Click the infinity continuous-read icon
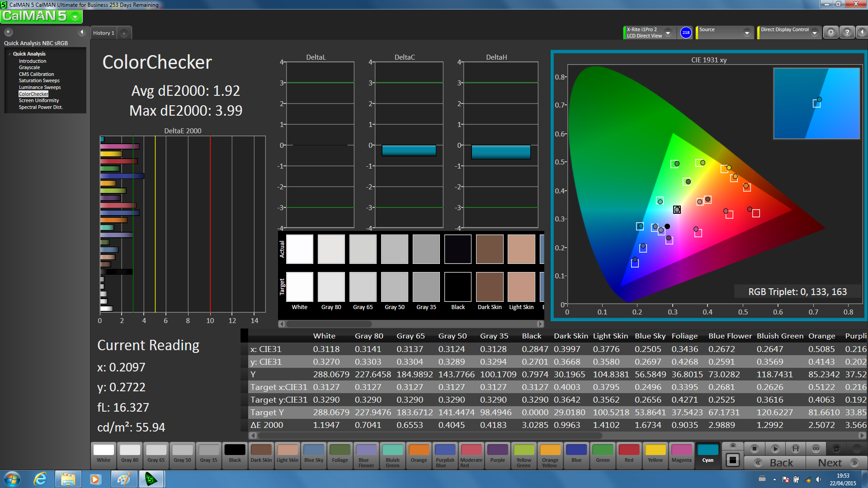 click(816, 449)
